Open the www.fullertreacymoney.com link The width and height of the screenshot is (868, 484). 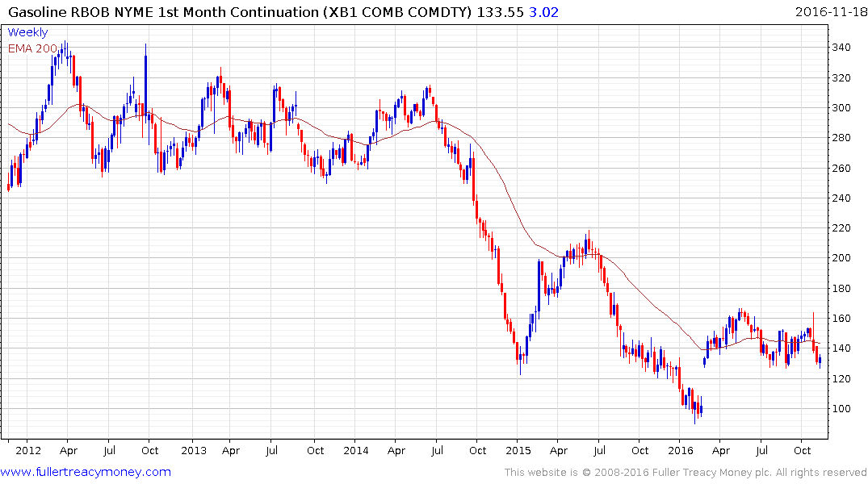point(86,472)
